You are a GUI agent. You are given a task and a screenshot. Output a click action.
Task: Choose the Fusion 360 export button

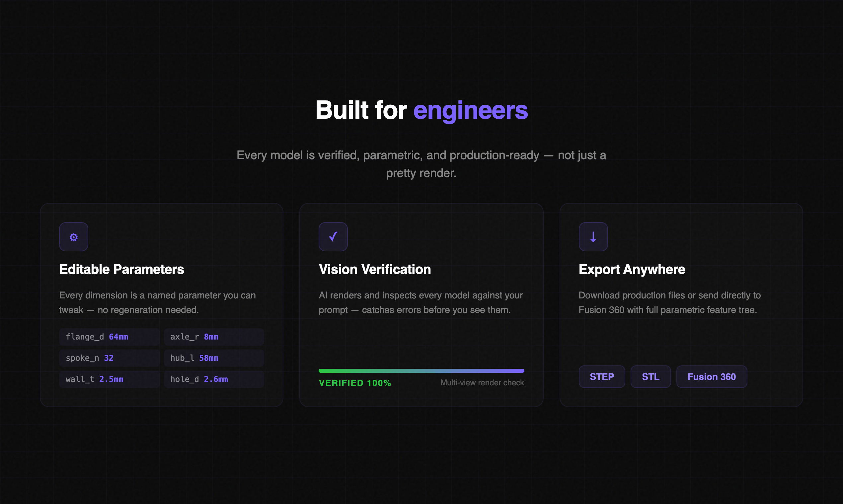coord(711,377)
